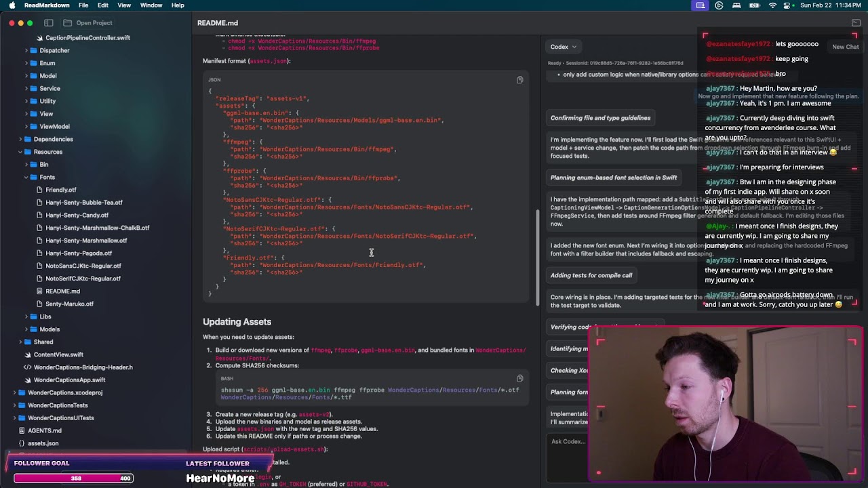Click the folder icon of Dispatcher
Screen dimensions: 868x488
[34, 50]
